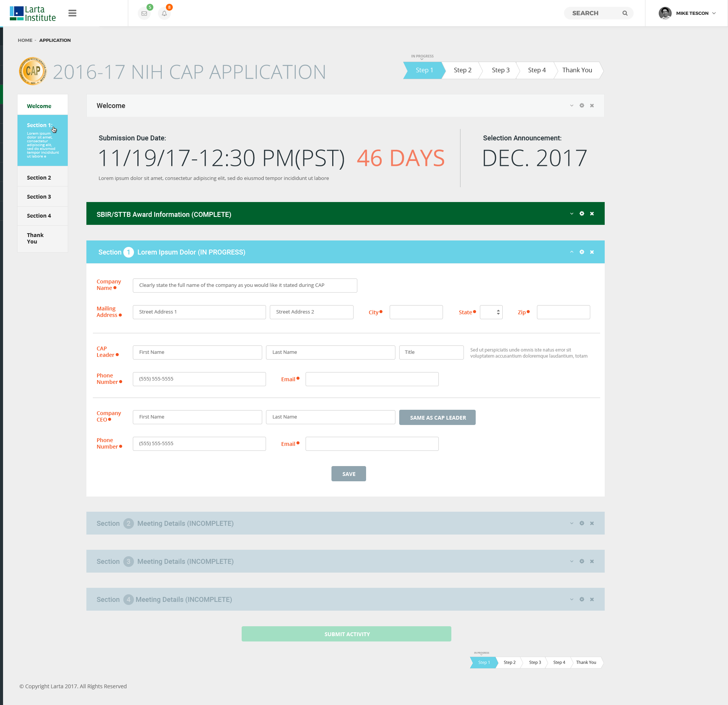Focus CAP Leader First Name field

click(x=197, y=352)
